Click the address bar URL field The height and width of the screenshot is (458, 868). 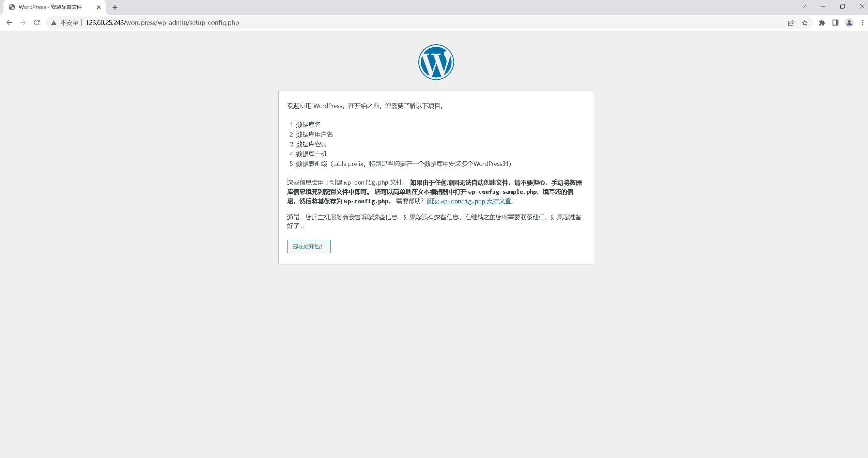coord(162,23)
